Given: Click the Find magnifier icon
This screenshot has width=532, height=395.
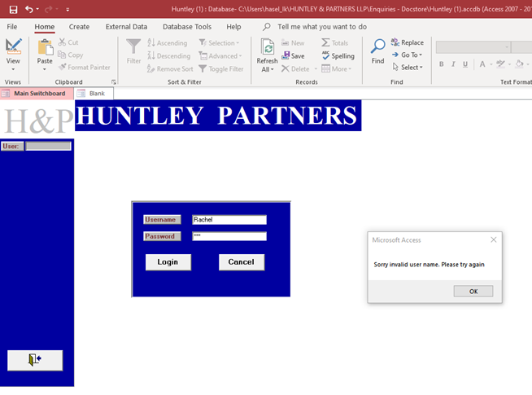Looking at the screenshot, I should click(377, 46).
